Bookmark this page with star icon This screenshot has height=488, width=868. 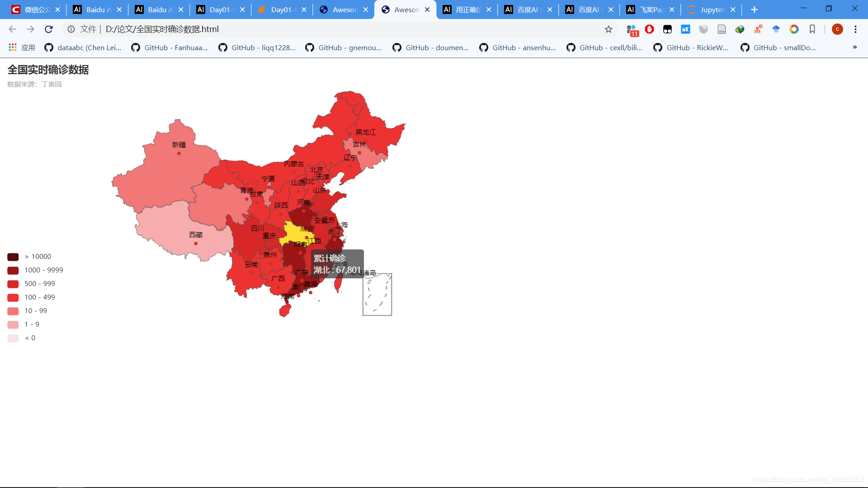click(609, 29)
